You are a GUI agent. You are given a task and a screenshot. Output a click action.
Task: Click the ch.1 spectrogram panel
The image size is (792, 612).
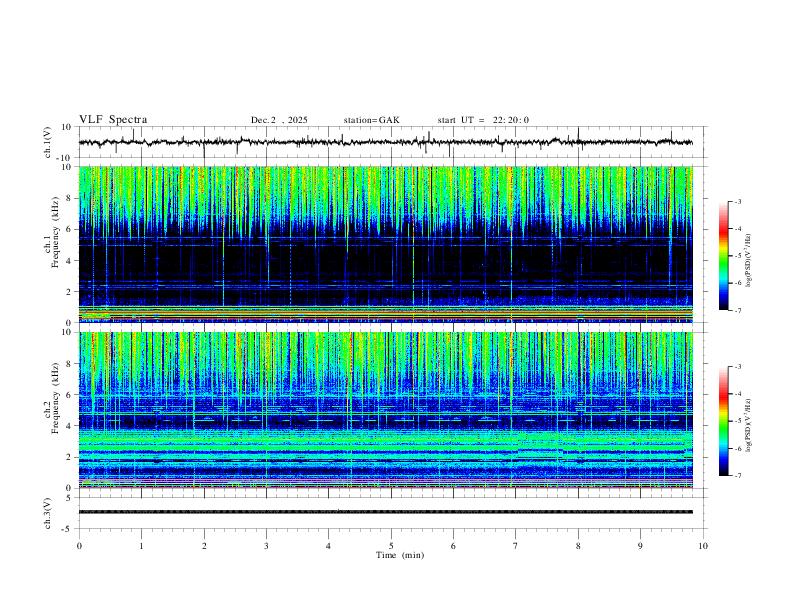385,244
